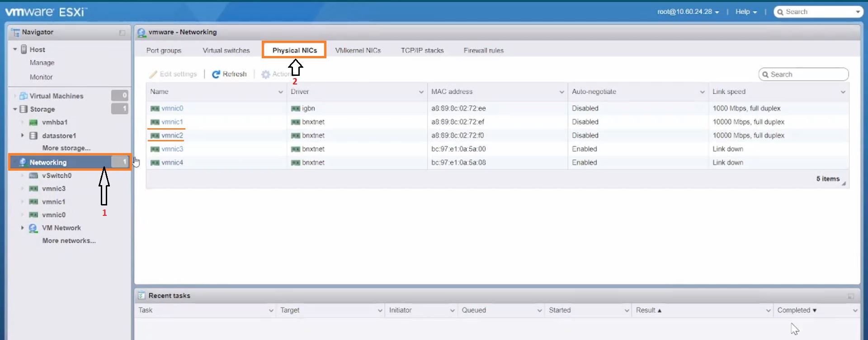The width and height of the screenshot is (868, 340).
Task: Click the igbn driver icon
Action: pos(296,108)
